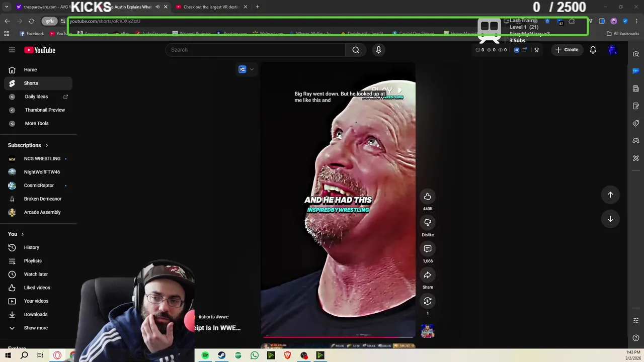Open the Spotify taskbar icon
This screenshot has width=644, height=362.
tap(205, 355)
